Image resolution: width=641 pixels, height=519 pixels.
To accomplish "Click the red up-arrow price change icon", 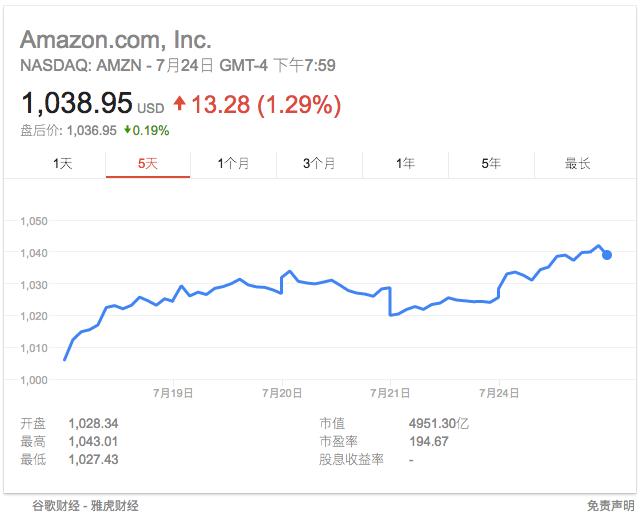I will [179, 103].
